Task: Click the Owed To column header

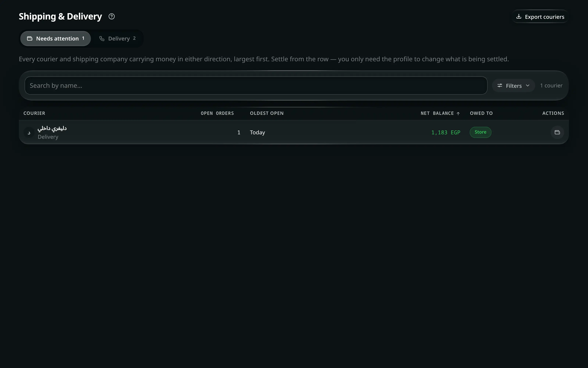Action: click(481, 113)
